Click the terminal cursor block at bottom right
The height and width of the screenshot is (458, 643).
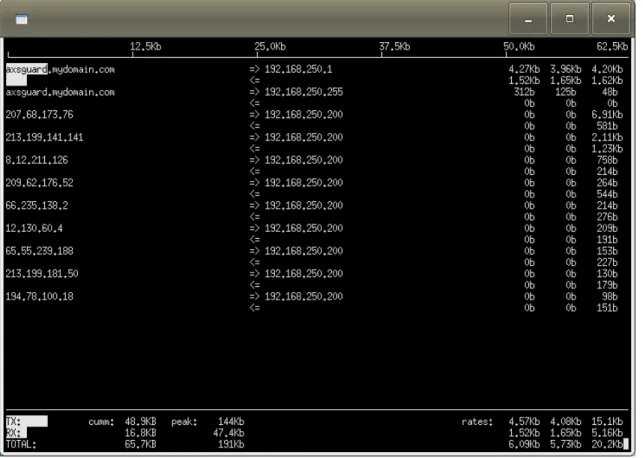tap(626, 444)
